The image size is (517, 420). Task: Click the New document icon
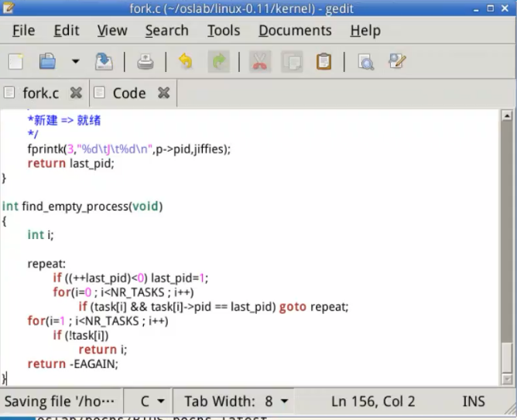tap(16, 61)
